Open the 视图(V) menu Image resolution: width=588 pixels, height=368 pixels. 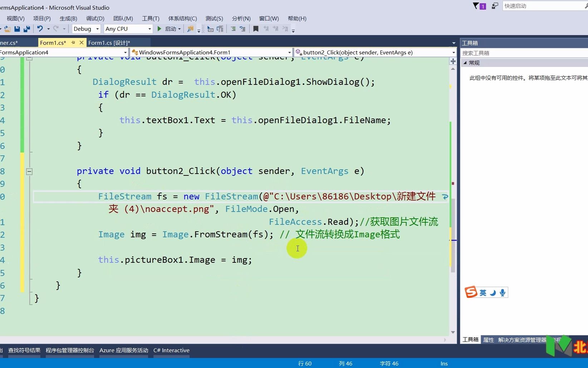16,19
